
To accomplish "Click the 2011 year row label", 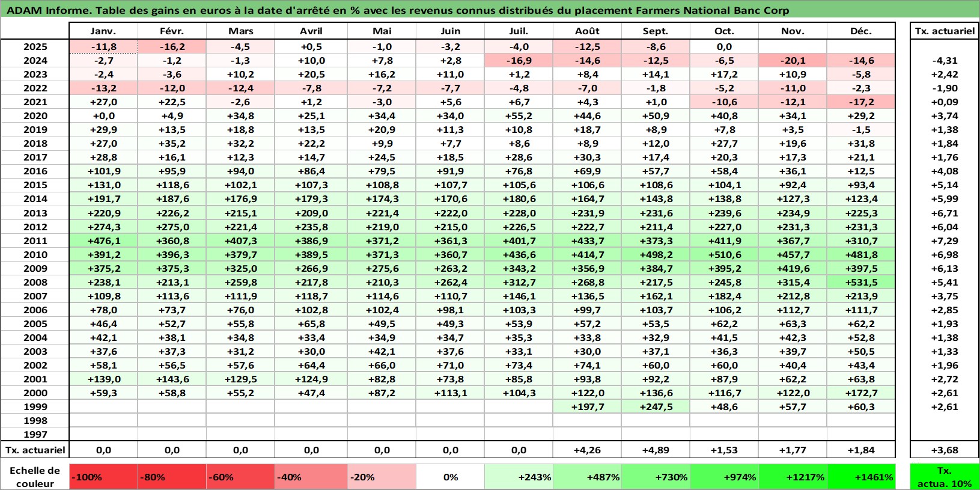I will point(35,240).
